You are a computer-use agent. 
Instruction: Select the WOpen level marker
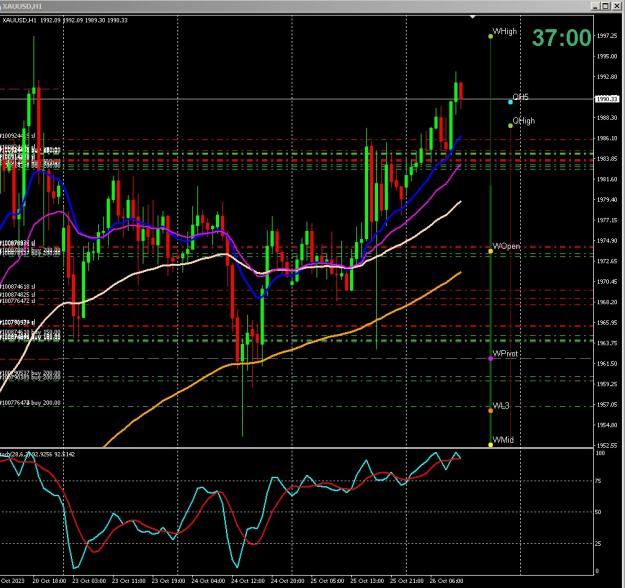(491, 251)
